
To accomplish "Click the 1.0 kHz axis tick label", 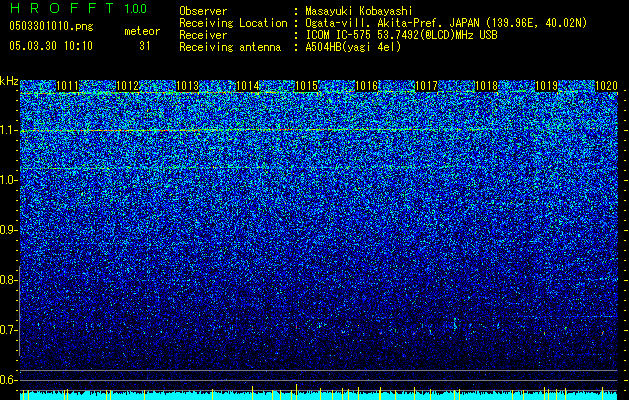I will (8, 180).
